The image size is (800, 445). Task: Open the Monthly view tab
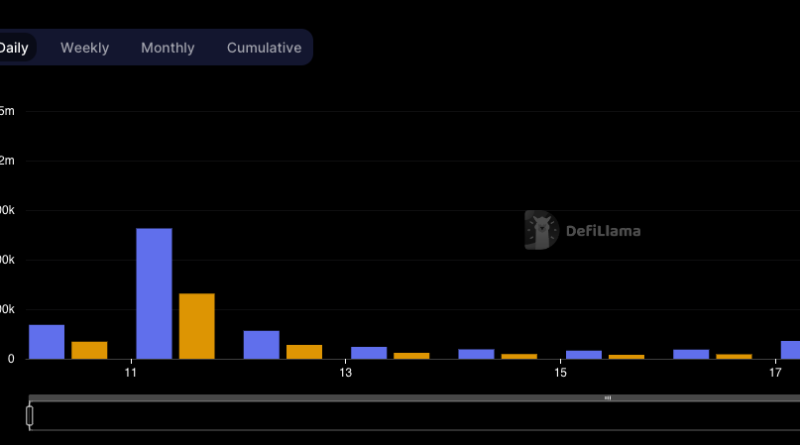[168, 48]
